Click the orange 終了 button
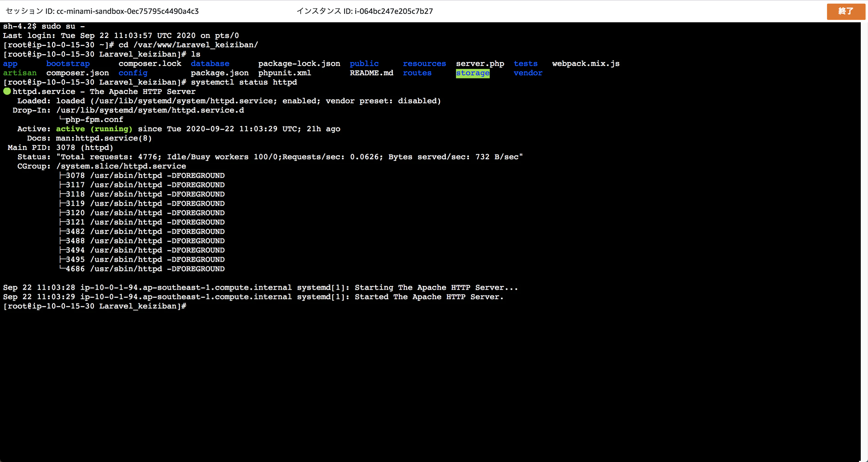 pos(846,11)
